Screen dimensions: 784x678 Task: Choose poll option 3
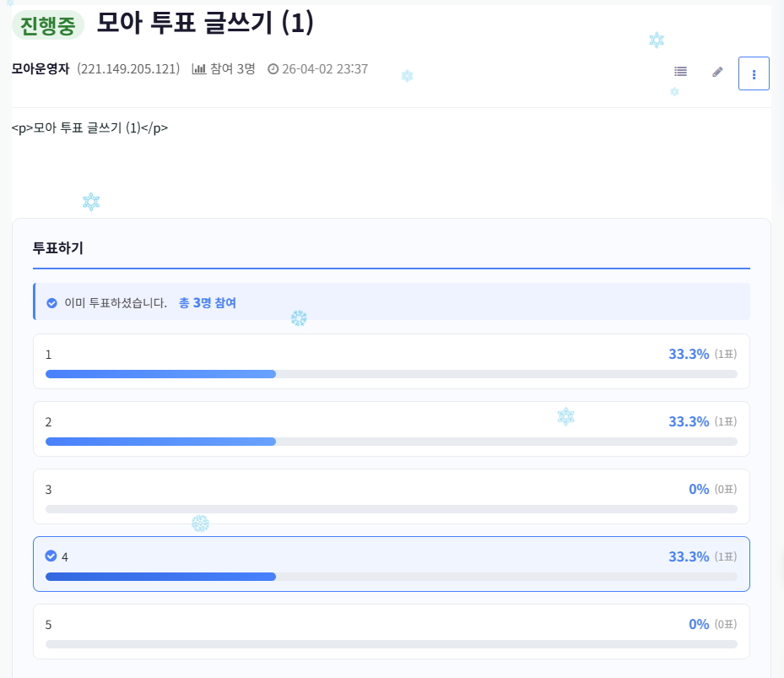(x=391, y=496)
